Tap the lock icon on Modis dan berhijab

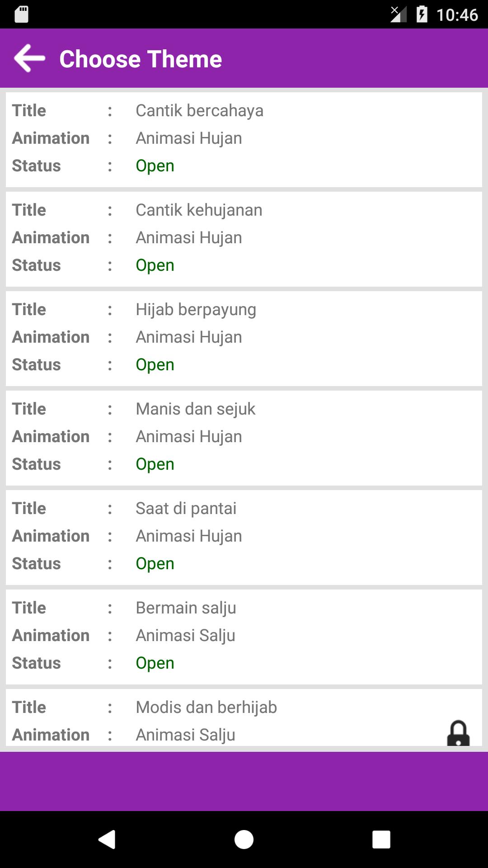[x=458, y=733]
